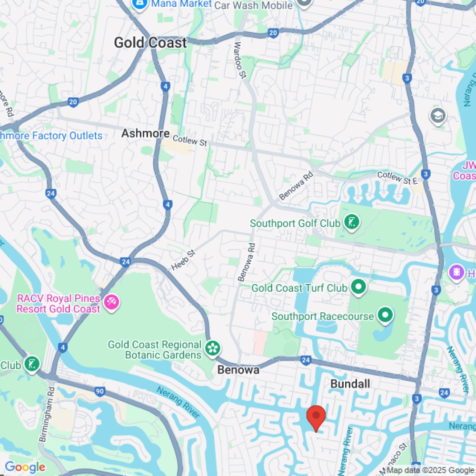Click the purple cinema film icon

click(x=457, y=273)
